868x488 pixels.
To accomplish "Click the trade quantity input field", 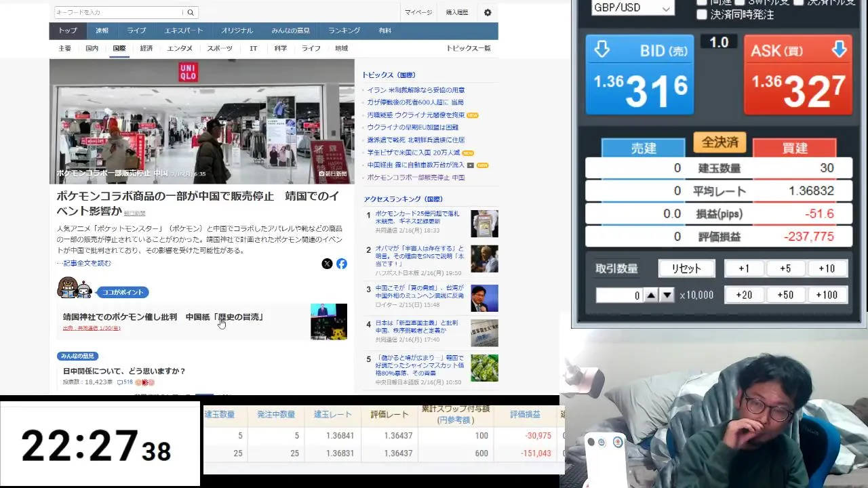I will click(x=618, y=295).
